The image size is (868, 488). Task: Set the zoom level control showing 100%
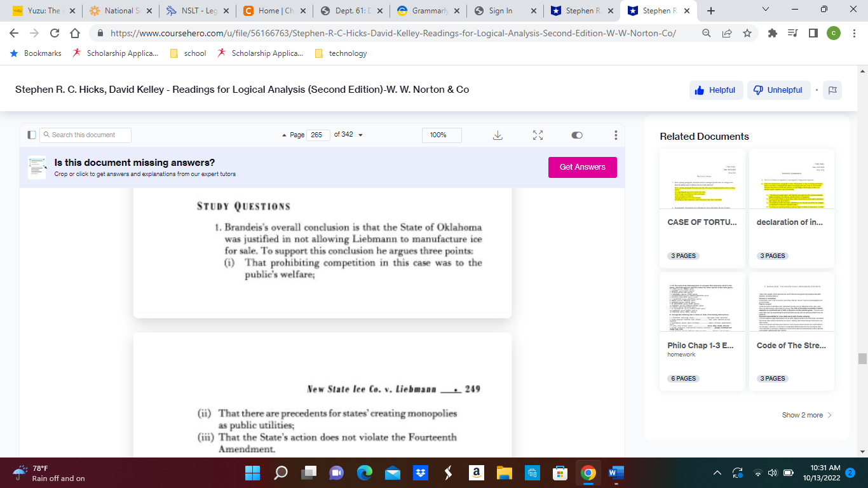[442, 135]
